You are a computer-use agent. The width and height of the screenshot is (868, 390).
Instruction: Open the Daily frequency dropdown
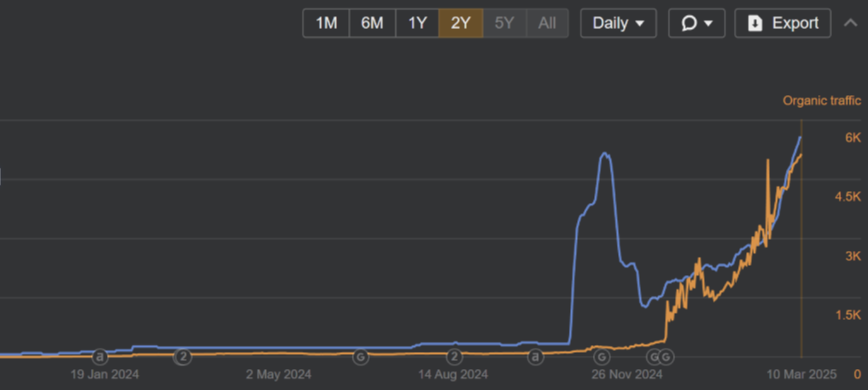618,23
